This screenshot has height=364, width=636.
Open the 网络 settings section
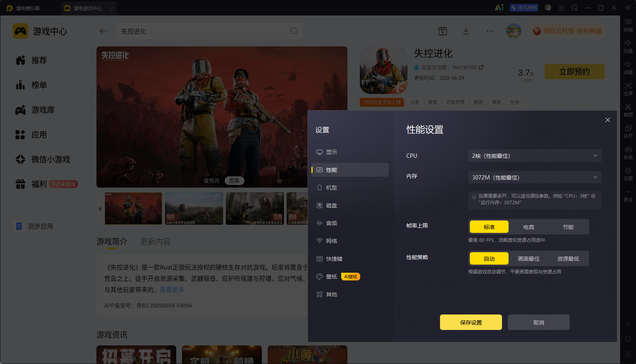(x=350, y=241)
